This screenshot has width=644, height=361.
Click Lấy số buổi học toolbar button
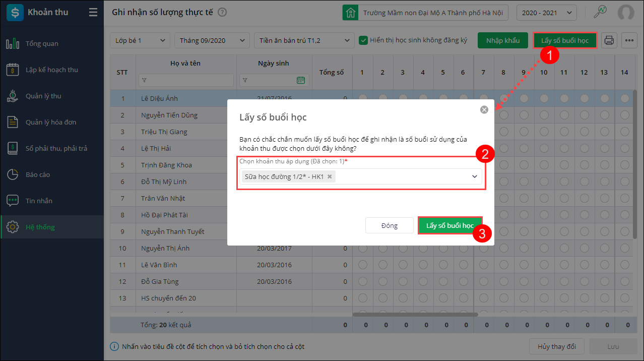(x=565, y=40)
